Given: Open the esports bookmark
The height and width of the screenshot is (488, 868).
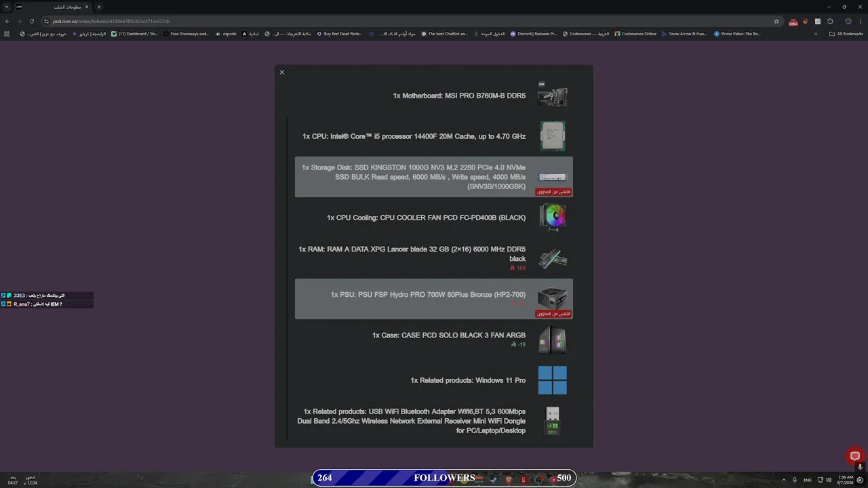Looking at the screenshot, I should coord(226,34).
